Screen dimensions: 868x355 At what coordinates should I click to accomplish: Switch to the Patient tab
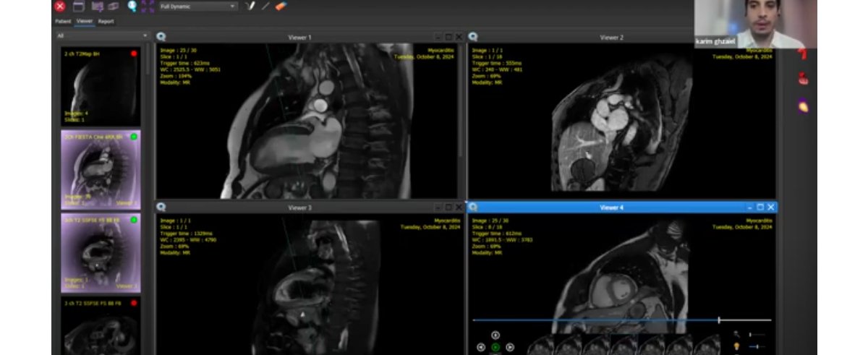coord(63,21)
